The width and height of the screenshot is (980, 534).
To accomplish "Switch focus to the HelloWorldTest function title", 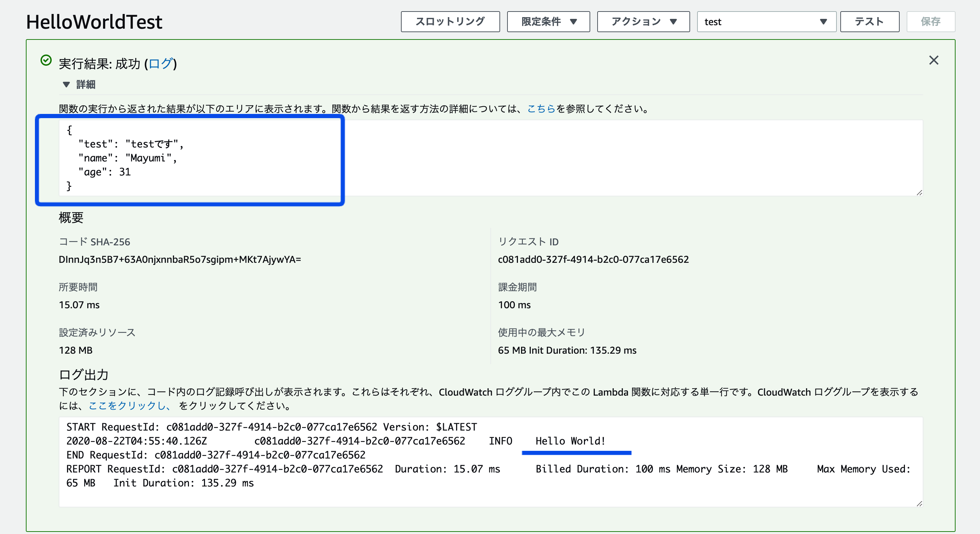I will click(94, 22).
